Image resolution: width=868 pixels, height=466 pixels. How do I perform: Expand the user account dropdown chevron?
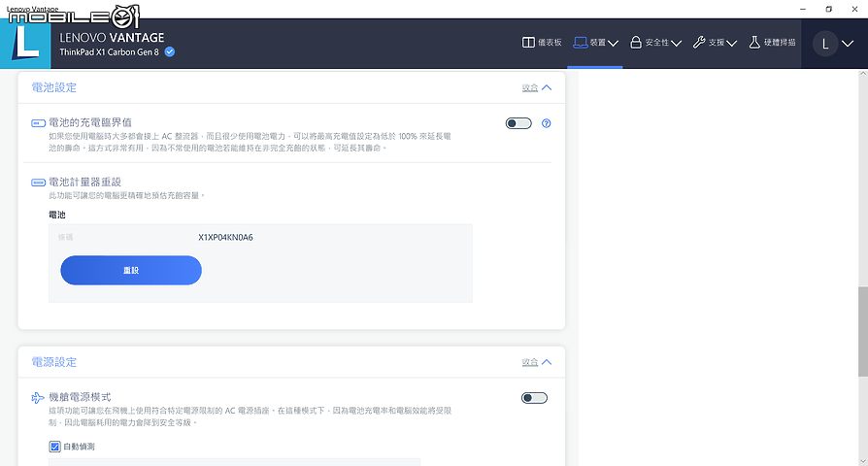click(x=848, y=44)
